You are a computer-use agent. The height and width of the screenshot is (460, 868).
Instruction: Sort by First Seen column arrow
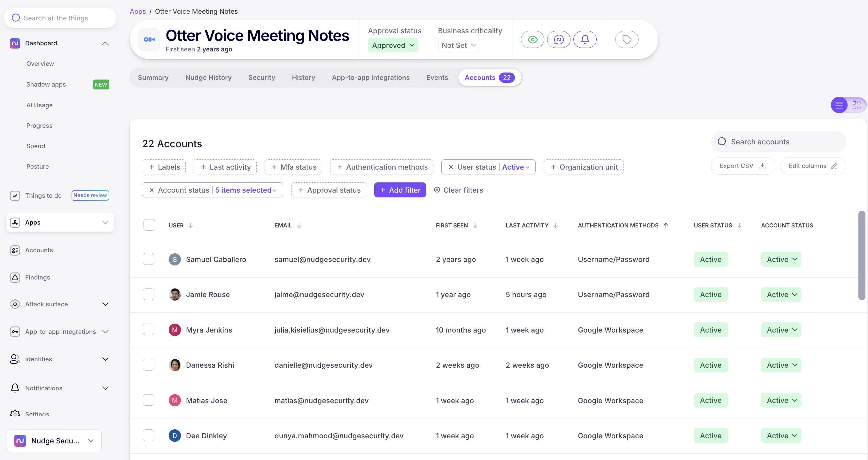click(x=475, y=226)
